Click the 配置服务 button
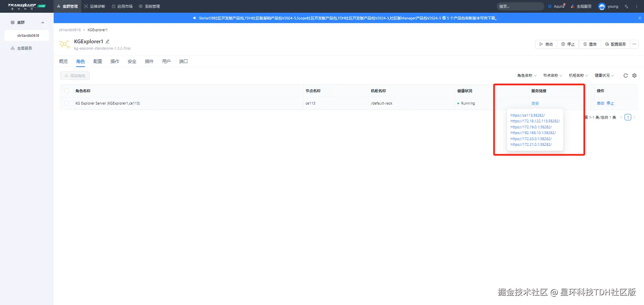The image size is (644, 305). tap(615, 44)
